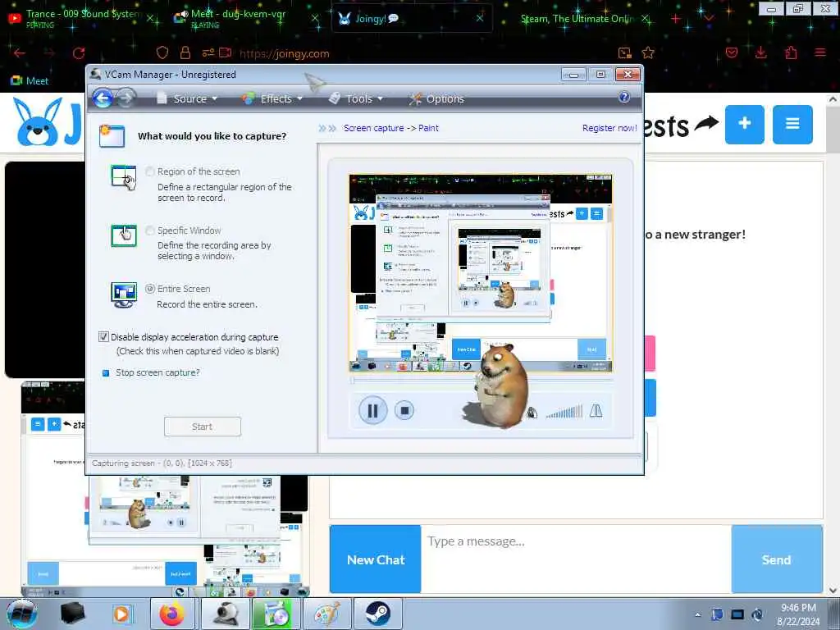Click Joingy blue plus button
This screenshot has width=840, height=630.
point(745,125)
